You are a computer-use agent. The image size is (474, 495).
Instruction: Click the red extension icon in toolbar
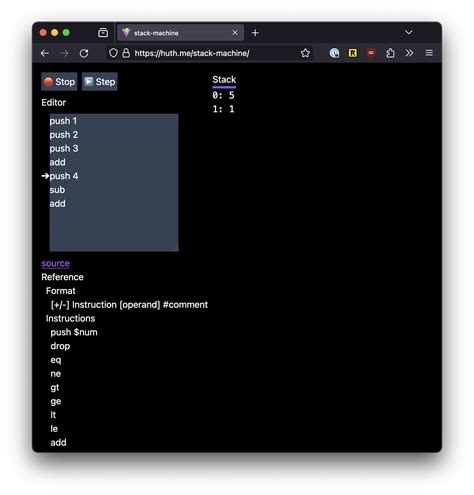click(371, 53)
